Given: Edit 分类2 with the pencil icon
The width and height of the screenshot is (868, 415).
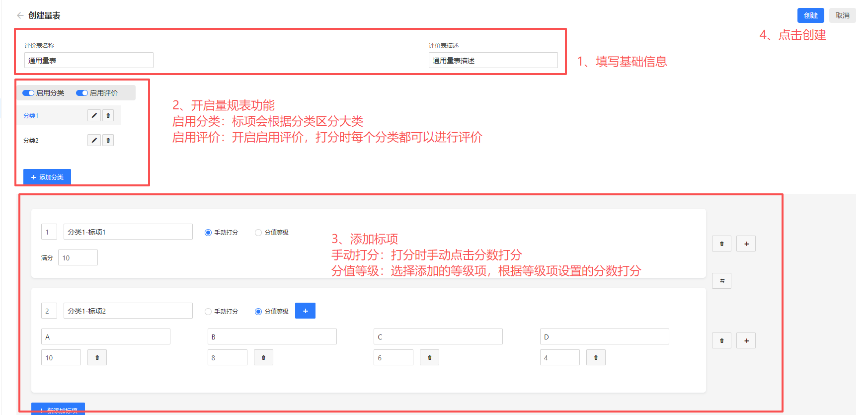Looking at the screenshot, I should (x=94, y=140).
